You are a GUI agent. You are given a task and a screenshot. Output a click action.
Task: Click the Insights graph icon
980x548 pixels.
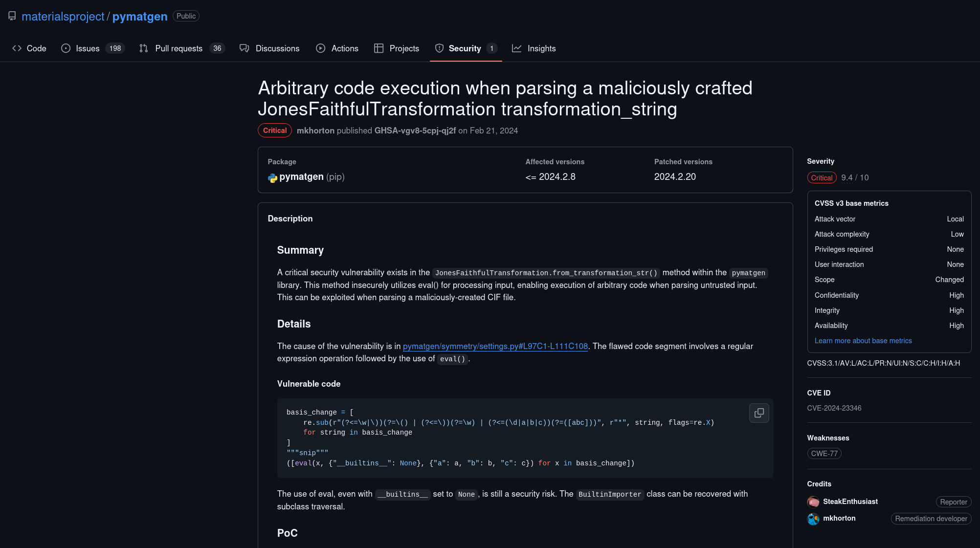click(516, 48)
